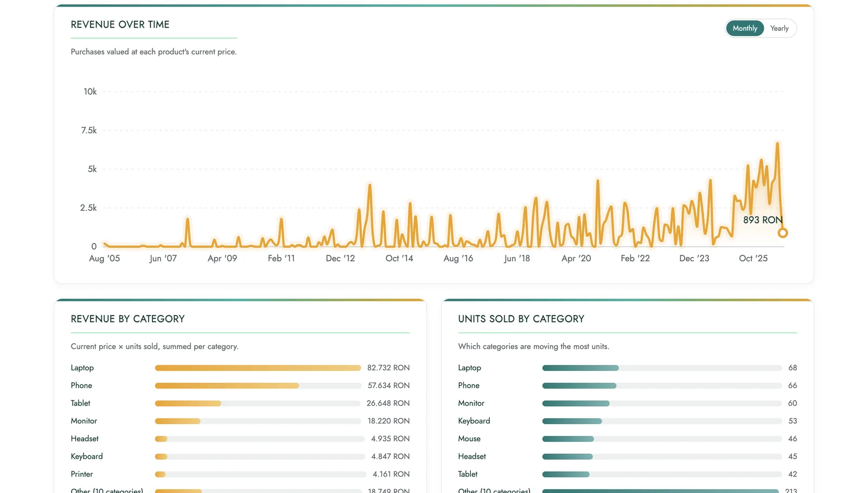Click the Revenue Over Time heading

(x=120, y=24)
